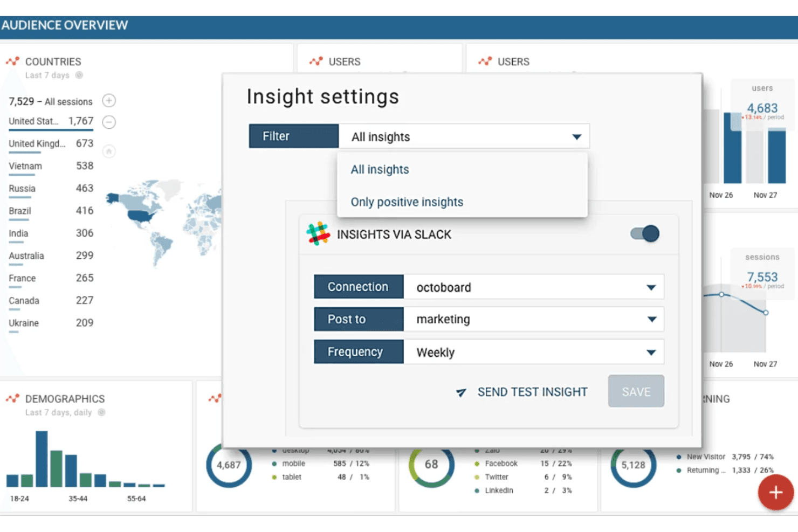The width and height of the screenshot is (798, 532).
Task: Select Canada 227 row
Action: pos(51,301)
